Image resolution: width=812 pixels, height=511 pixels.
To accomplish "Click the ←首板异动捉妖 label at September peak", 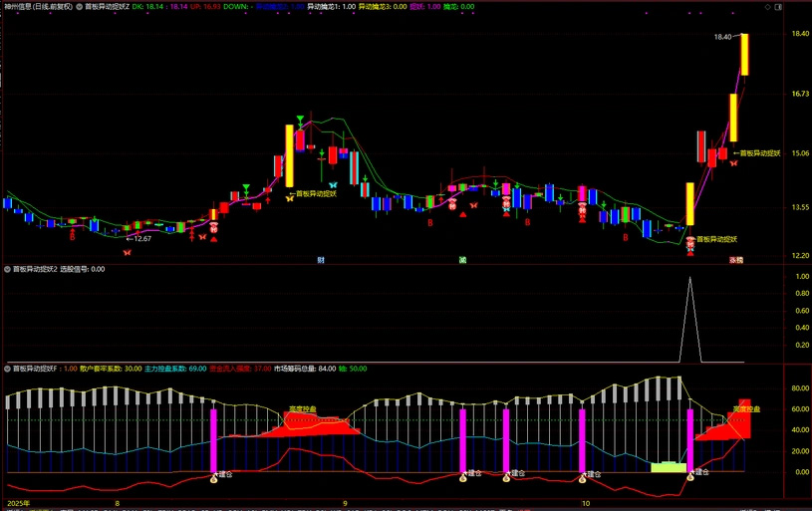I will pyautogui.click(x=313, y=193).
